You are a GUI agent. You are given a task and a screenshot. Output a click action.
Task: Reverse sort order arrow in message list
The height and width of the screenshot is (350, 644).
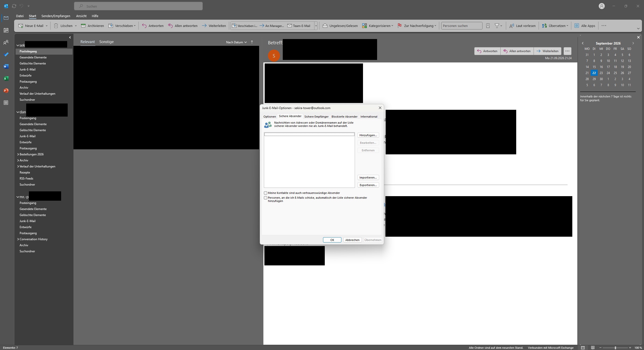pos(252,42)
